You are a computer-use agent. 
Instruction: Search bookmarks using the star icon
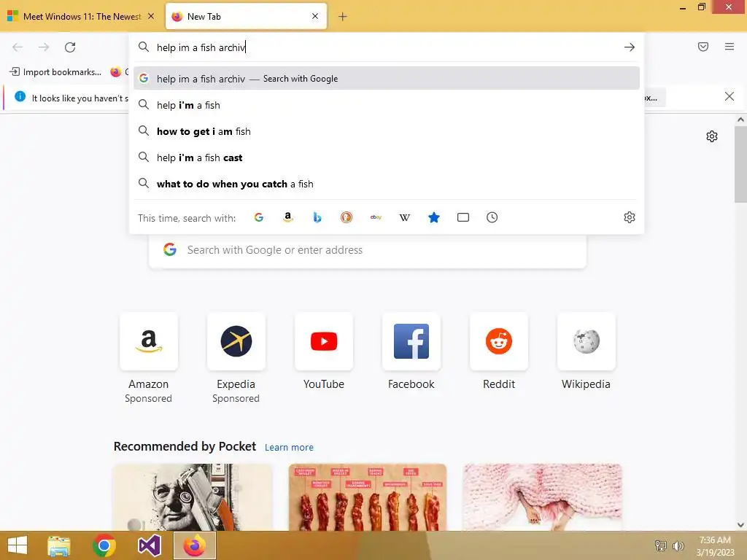pos(434,217)
